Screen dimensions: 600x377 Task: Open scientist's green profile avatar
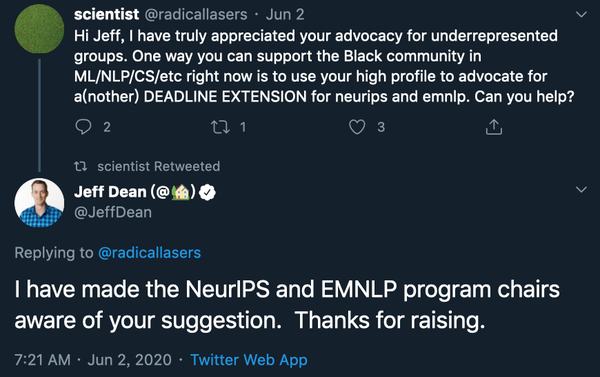[x=39, y=29]
